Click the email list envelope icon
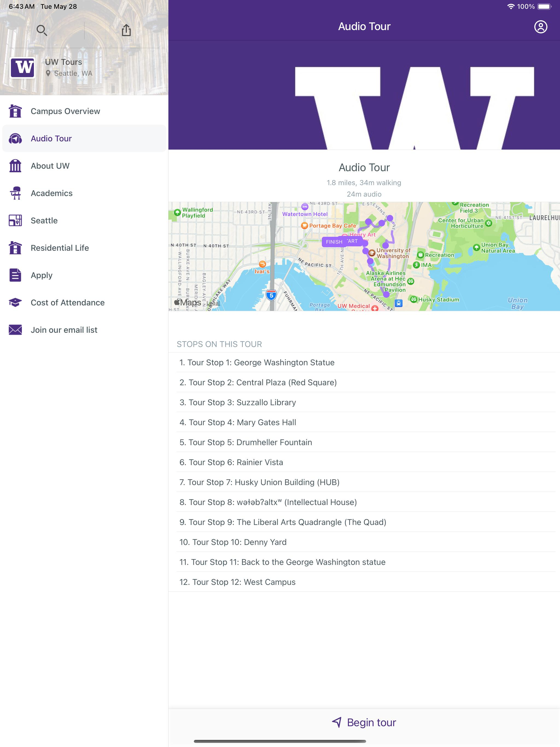The height and width of the screenshot is (747, 560). [x=15, y=330]
